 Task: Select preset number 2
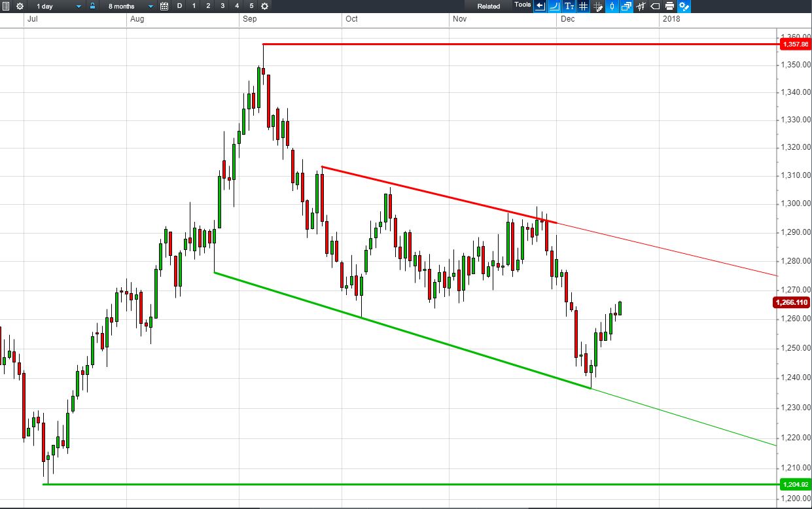(208, 5)
